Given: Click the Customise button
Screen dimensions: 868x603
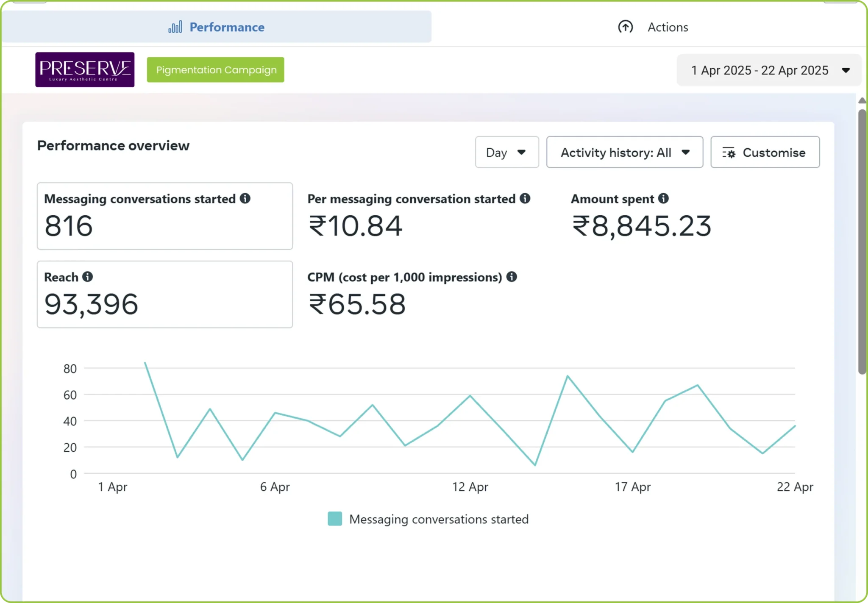Looking at the screenshot, I should (x=765, y=152).
